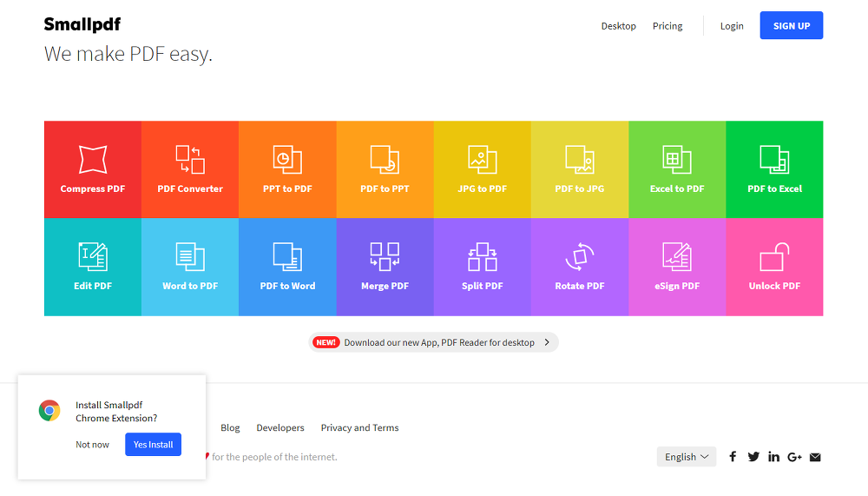The image size is (868, 496).
Task: Go to the Desktop menu item
Action: (618, 26)
